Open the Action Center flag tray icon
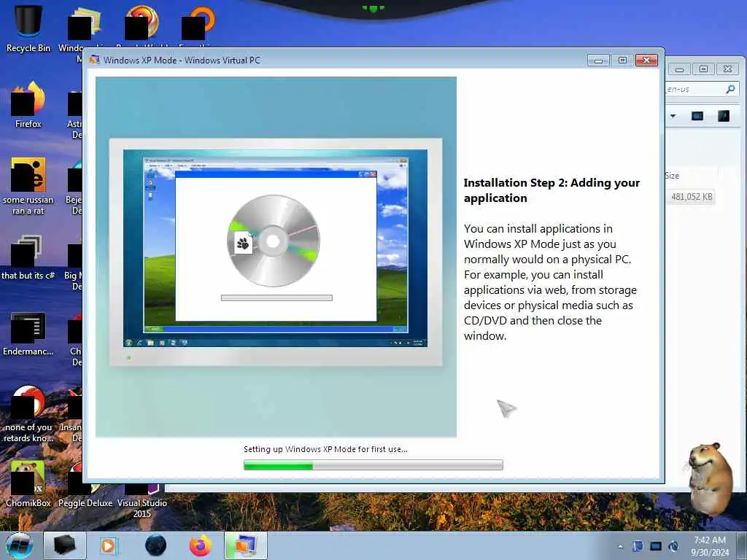The image size is (747, 560). click(638, 546)
